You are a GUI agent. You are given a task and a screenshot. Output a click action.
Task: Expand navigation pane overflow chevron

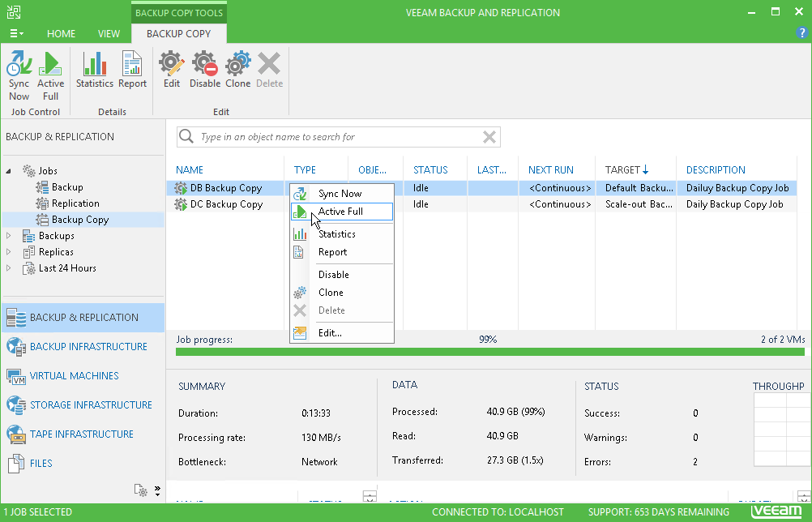(x=157, y=490)
